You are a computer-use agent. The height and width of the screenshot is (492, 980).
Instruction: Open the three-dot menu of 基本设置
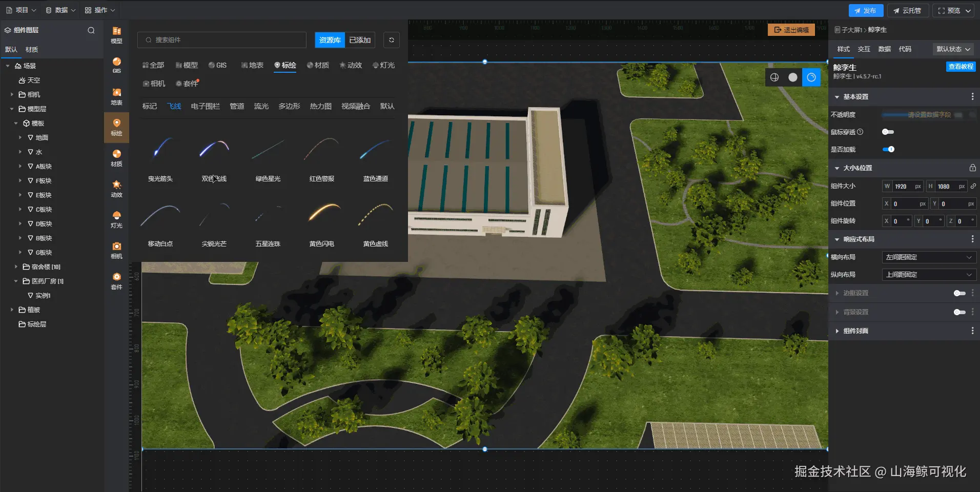click(972, 96)
